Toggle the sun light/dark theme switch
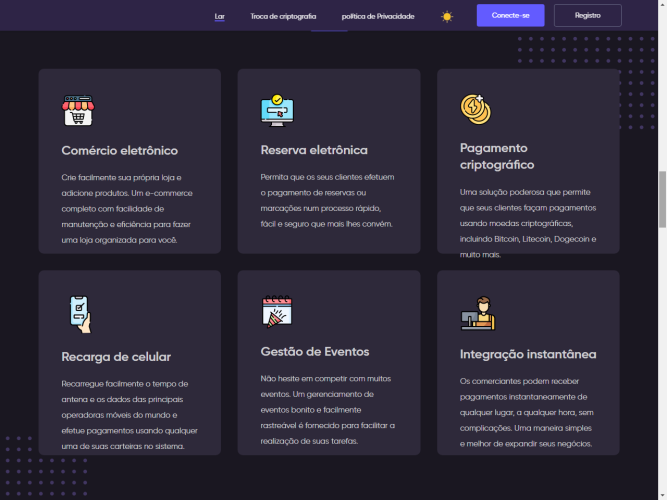Image resolution: width=667 pixels, height=500 pixels. pyautogui.click(x=447, y=16)
